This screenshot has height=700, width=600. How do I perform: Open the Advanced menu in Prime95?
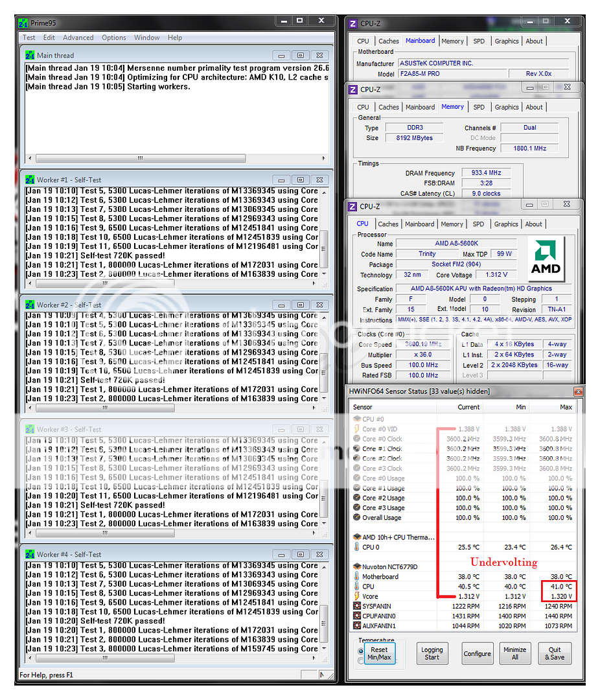[x=78, y=38]
